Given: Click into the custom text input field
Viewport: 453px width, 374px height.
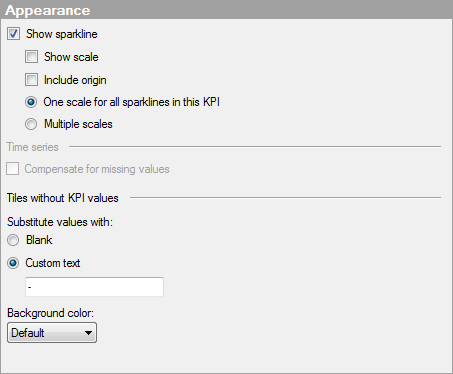Looking at the screenshot, I should 94,287.
